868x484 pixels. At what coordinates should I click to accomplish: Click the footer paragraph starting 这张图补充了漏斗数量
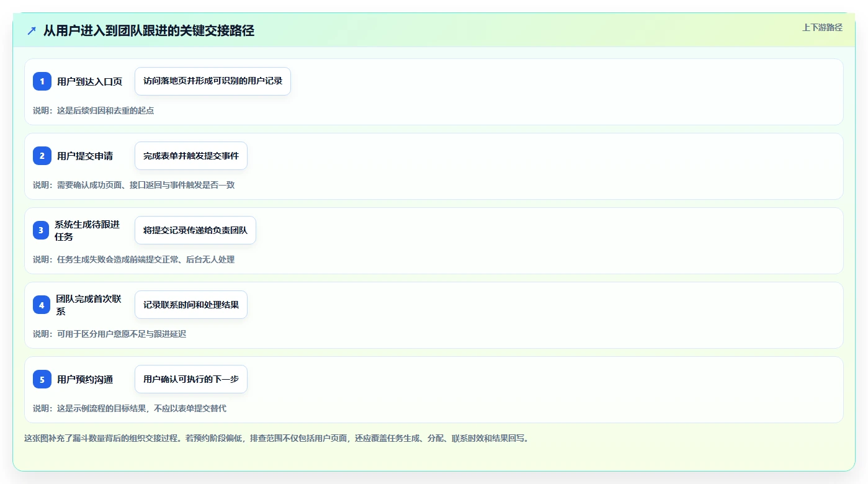tap(276, 438)
